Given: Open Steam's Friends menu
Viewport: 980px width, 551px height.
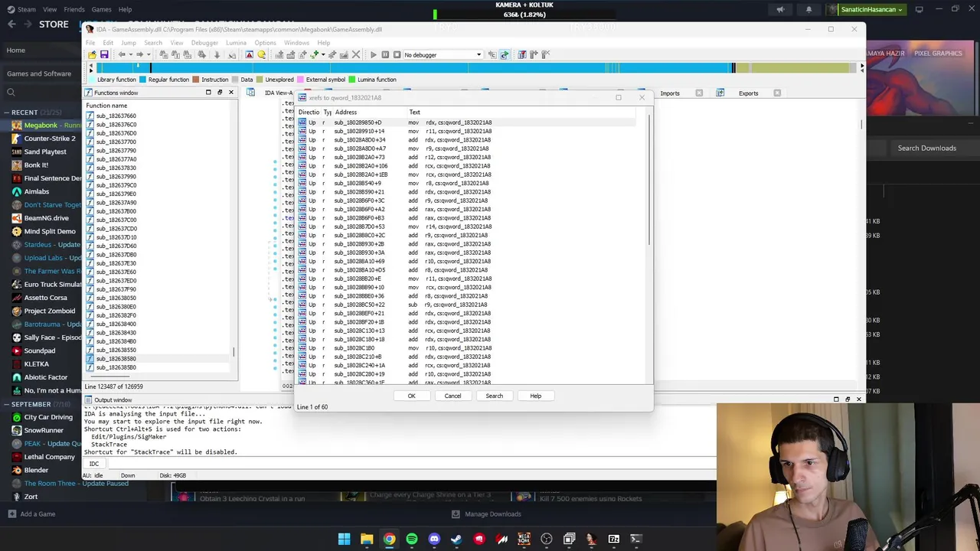Looking at the screenshot, I should 74,9.
